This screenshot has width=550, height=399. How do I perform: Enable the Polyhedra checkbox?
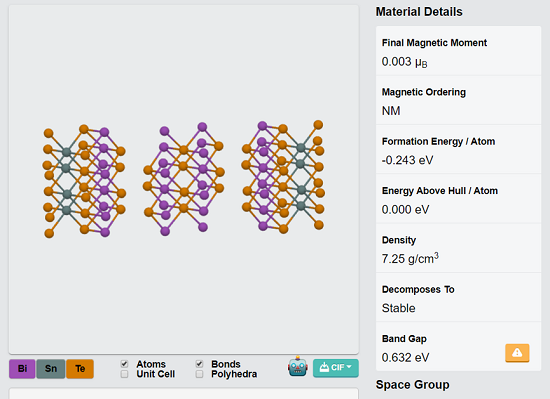click(199, 374)
